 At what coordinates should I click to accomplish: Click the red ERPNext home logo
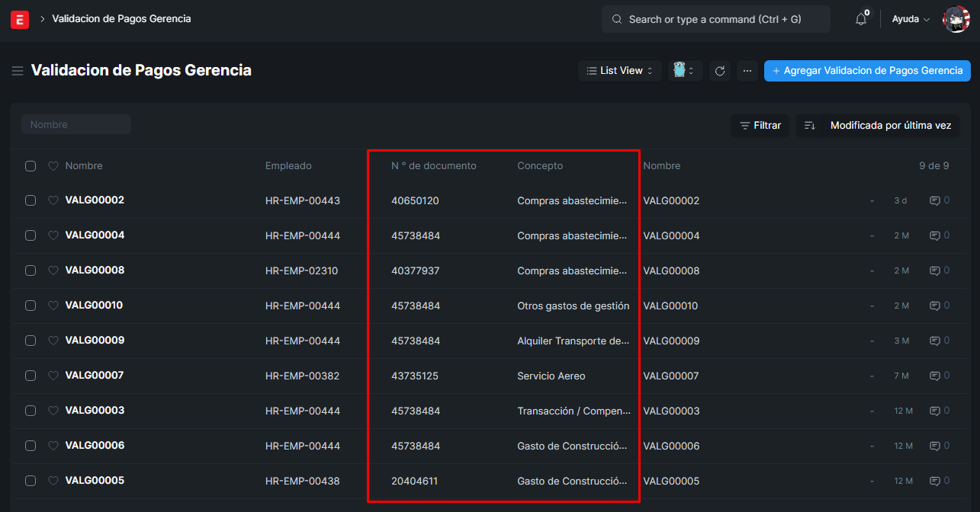point(20,20)
